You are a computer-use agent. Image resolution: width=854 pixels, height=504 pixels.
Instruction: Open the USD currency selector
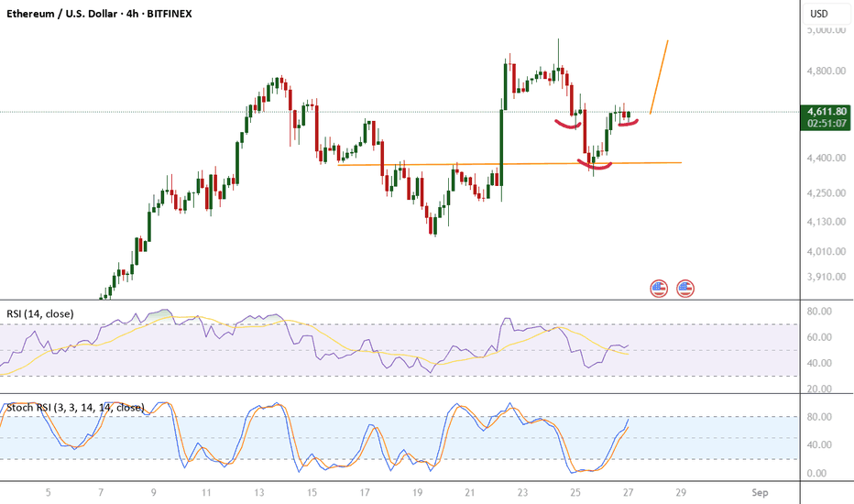point(817,15)
